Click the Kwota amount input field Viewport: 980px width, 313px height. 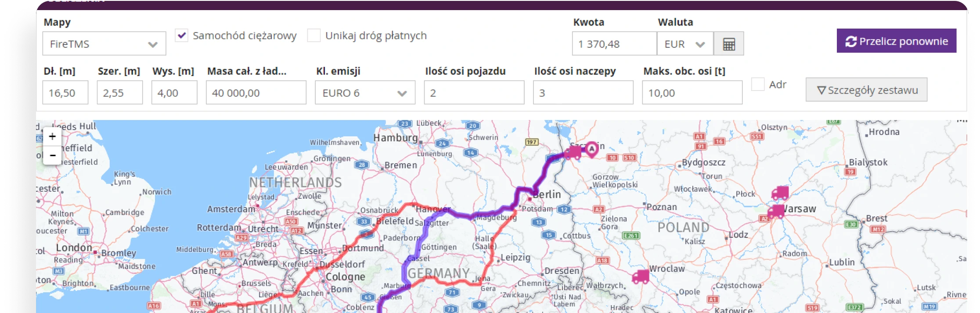[614, 44]
